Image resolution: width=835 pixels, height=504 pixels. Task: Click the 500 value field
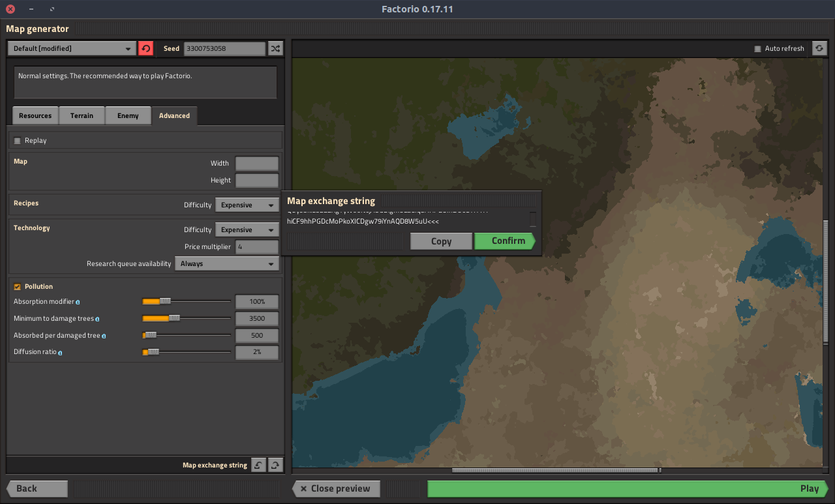(257, 336)
